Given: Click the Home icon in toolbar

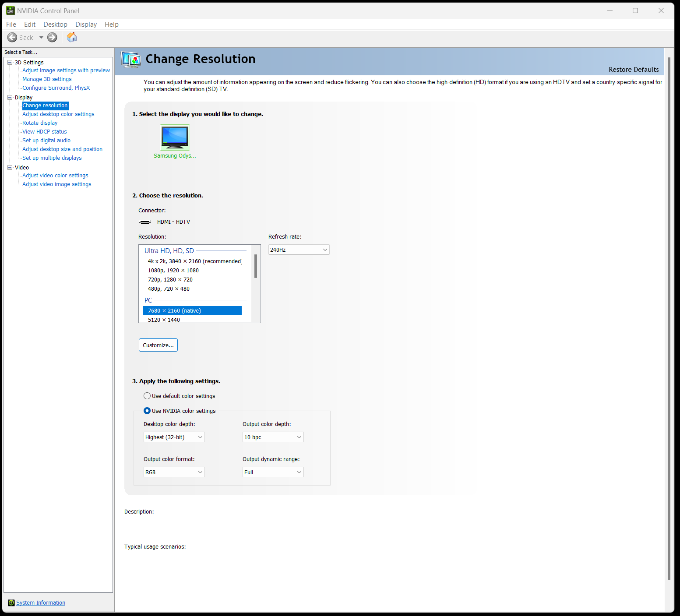Looking at the screenshot, I should click(x=72, y=38).
